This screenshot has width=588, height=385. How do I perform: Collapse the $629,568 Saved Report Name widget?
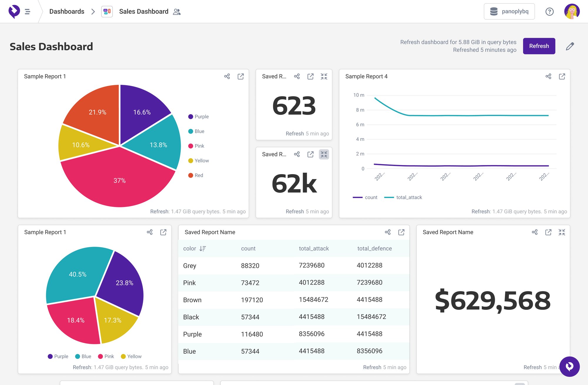coord(562,232)
